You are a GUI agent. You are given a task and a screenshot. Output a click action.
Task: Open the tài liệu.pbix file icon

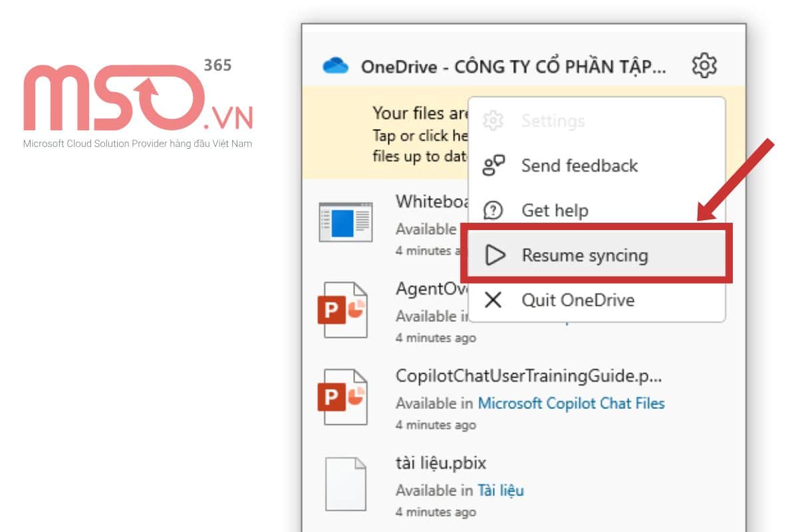346,483
